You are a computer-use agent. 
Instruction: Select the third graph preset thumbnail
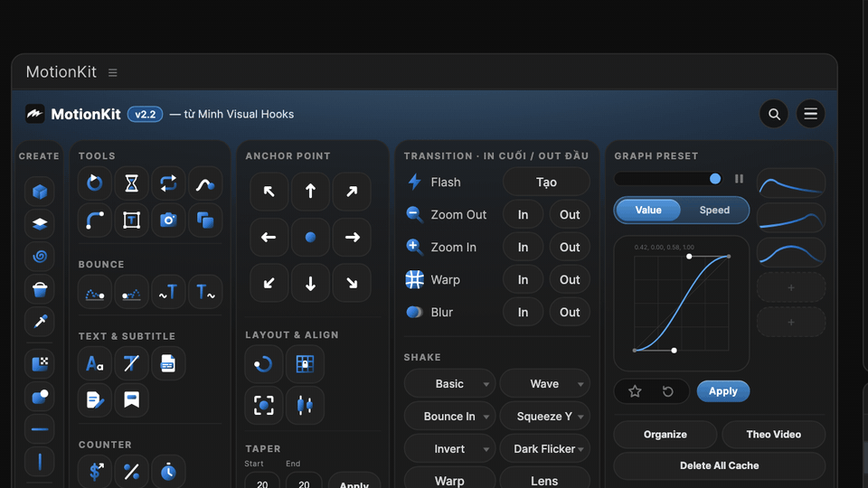(x=791, y=252)
